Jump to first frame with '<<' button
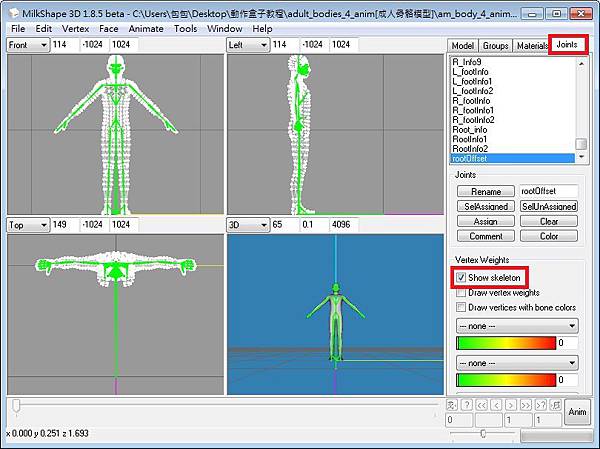The width and height of the screenshot is (600, 449). 481,405
